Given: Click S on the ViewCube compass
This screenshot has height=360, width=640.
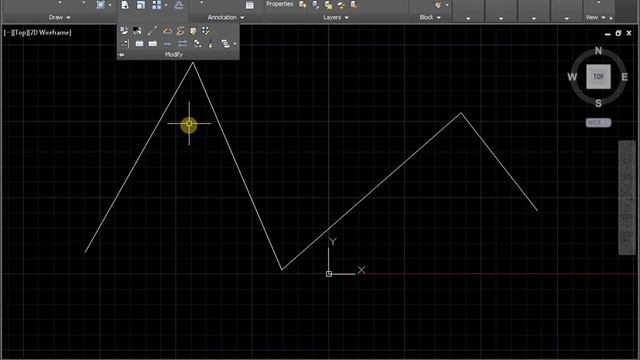Looking at the screenshot, I should pyautogui.click(x=598, y=103).
